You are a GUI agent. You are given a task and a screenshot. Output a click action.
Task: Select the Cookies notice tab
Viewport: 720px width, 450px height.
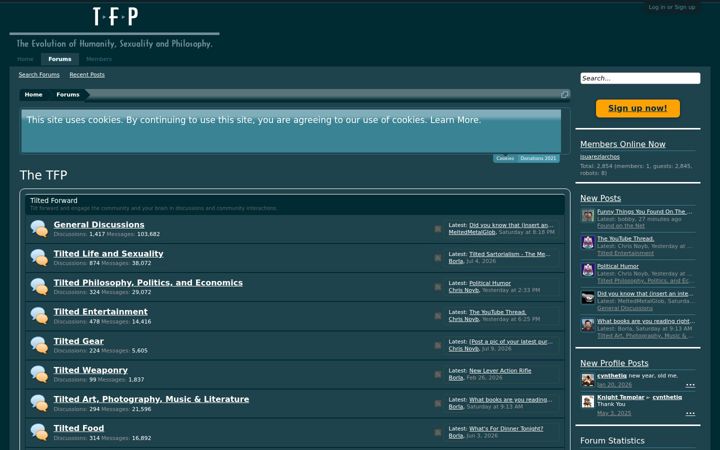click(505, 158)
